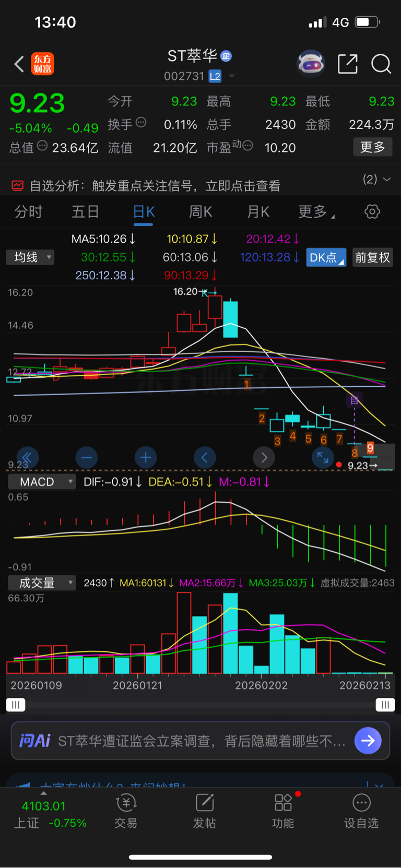Toggle the DK点 indicator
401x868 pixels.
point(326,257)
